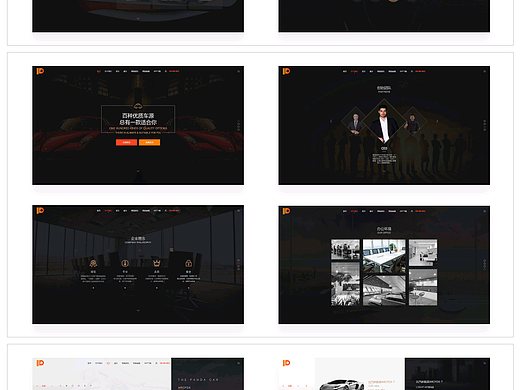The image size is (520, 390).
Task: Click 'THE PANDA CAR' text on the dark panel
Action: pos(198,380)
